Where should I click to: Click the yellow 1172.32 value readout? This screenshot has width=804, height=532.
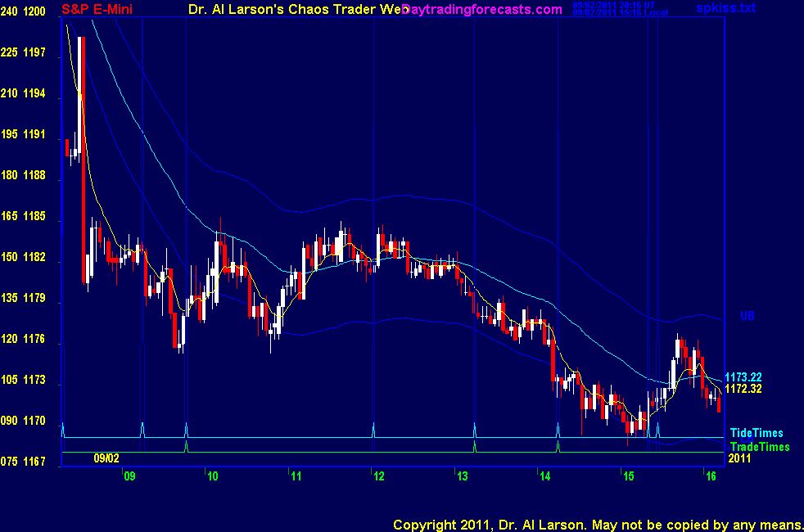click(743, 389)
